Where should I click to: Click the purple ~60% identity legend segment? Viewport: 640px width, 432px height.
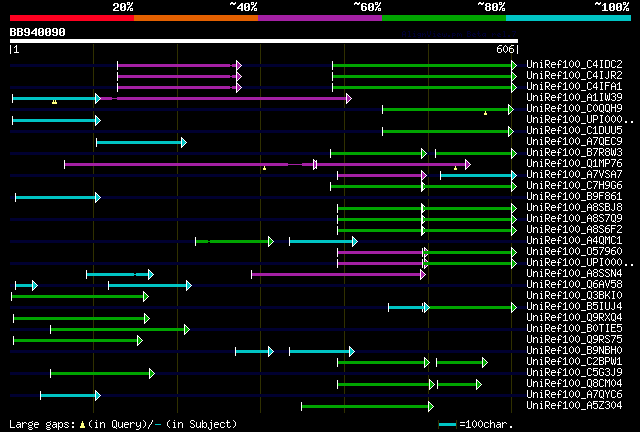coord(320,18)
